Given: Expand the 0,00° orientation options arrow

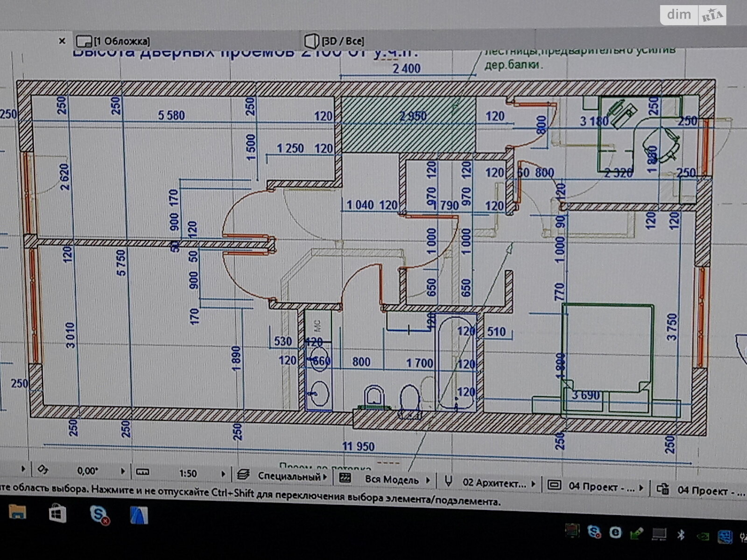Looking at the screenshot, I should click(x=123, y=471).
